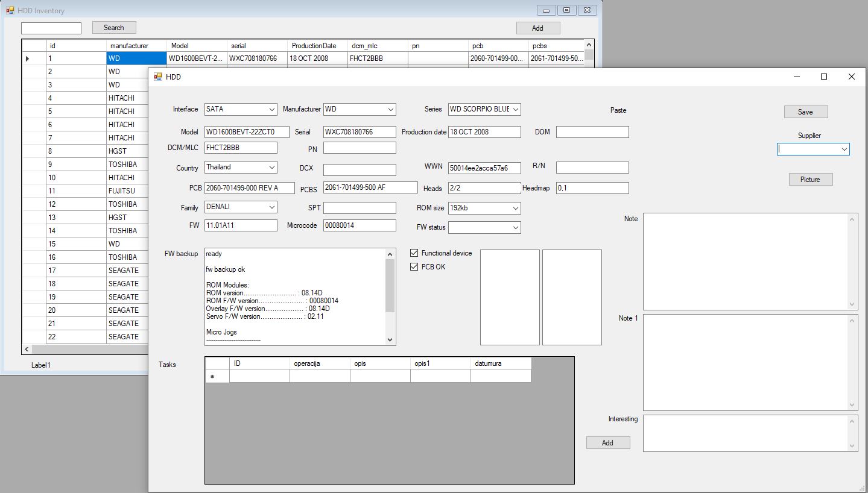Click the WWN field 50014ee2acca57a6
The width and height of the screenshot is (868, 493).
pyautogui.click(x=484, y=168)
